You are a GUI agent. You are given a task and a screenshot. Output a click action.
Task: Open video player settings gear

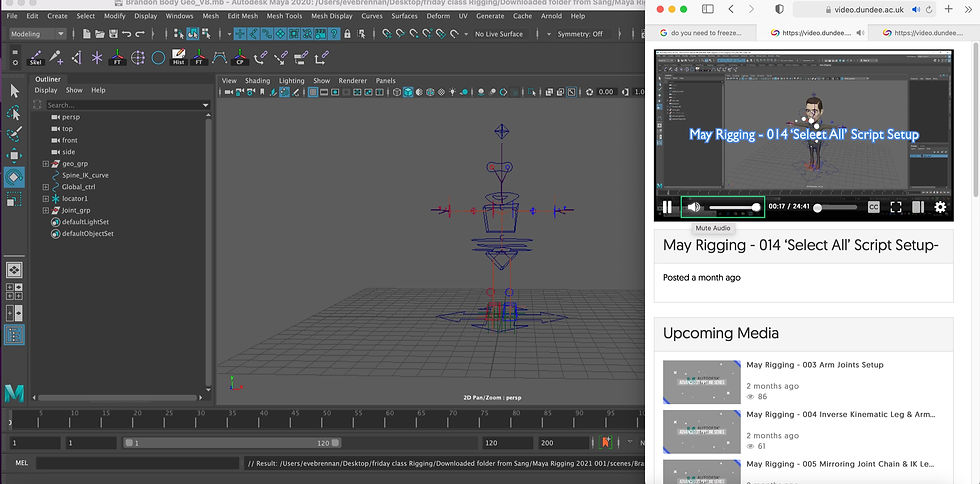pos(939,207)
